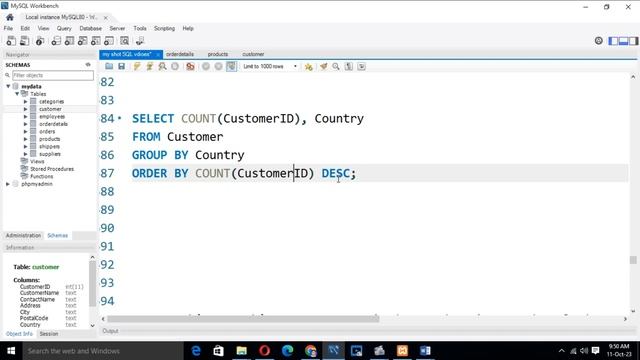Save the script with the floppy icon

122,66
